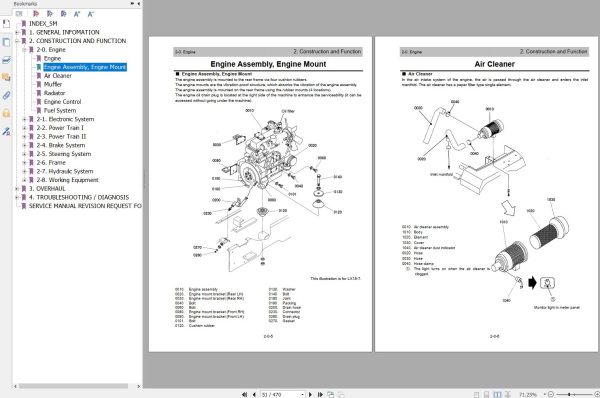Collapse the 2. CONSTRUCTION AND FUNCTION bookmark
This screenshot has width=600, height=398.
tap(17, 41)
